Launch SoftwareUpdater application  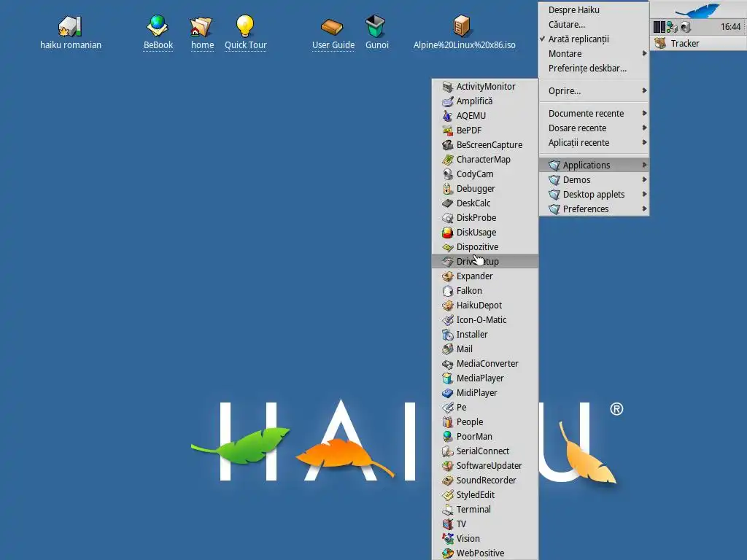[485, 466]
